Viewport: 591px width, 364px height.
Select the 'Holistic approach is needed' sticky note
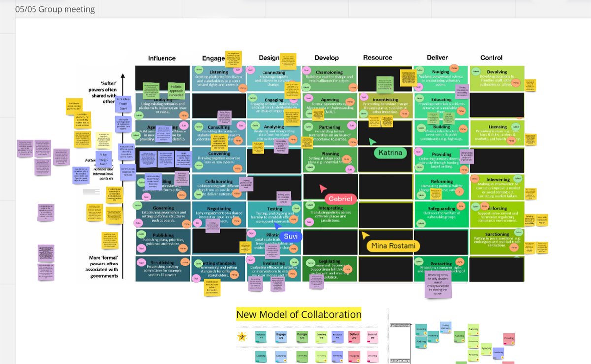[176, 89]
